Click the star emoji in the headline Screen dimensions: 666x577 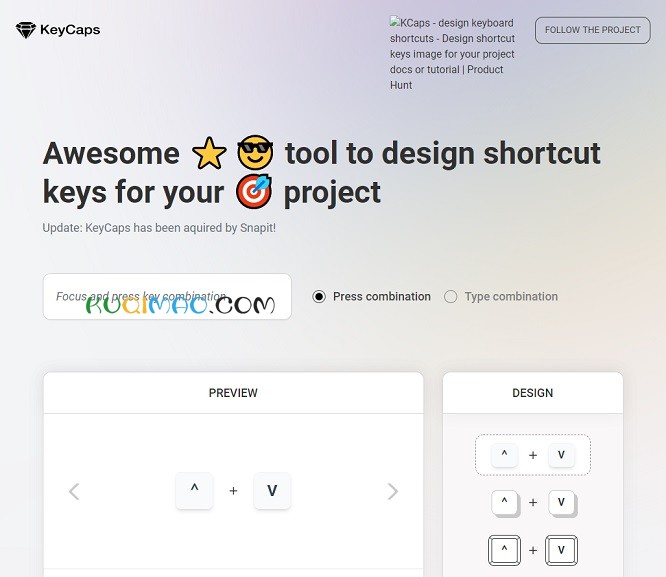tap(209, 153)
